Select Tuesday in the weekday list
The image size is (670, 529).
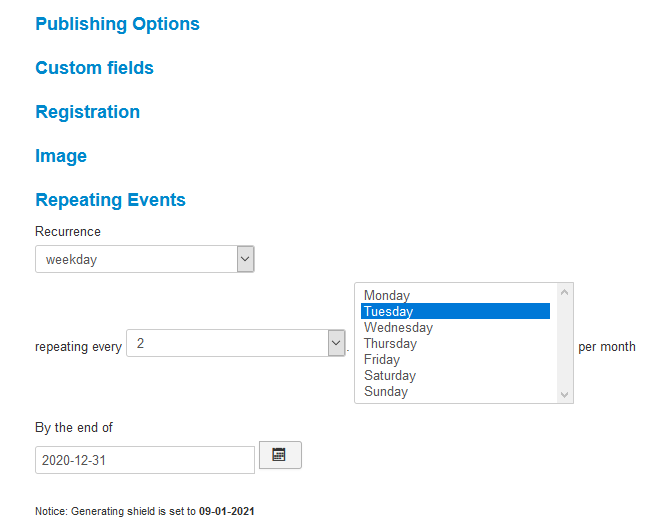[x=455, y=311]
